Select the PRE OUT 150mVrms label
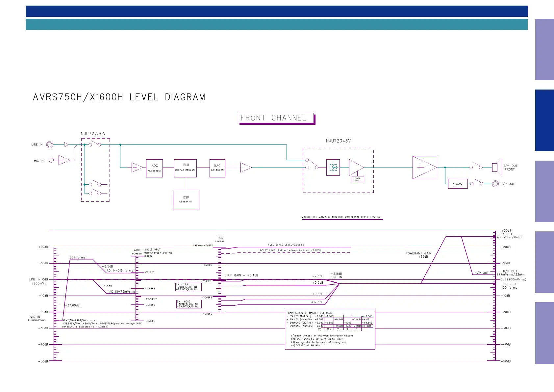This screenshot has height=392, width=554. coord(509,286)
